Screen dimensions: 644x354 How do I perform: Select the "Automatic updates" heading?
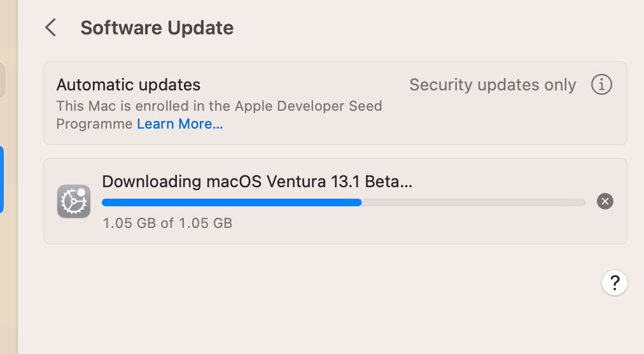coord(129,85)
